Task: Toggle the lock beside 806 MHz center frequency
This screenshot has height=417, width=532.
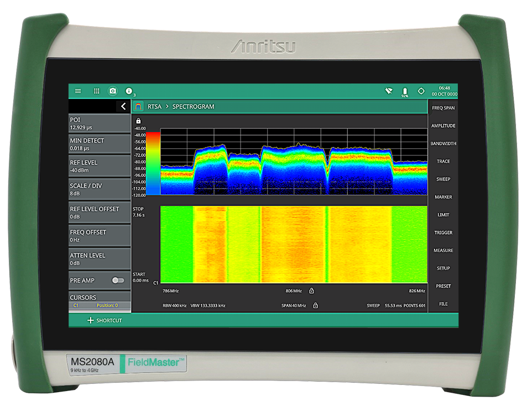Action: [311, 291]
